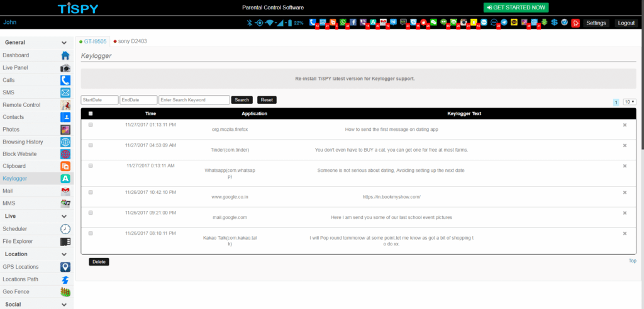The image size is (644, 309).
Task: Open Settings in the top bar
Action: click(x=596, y=23)
